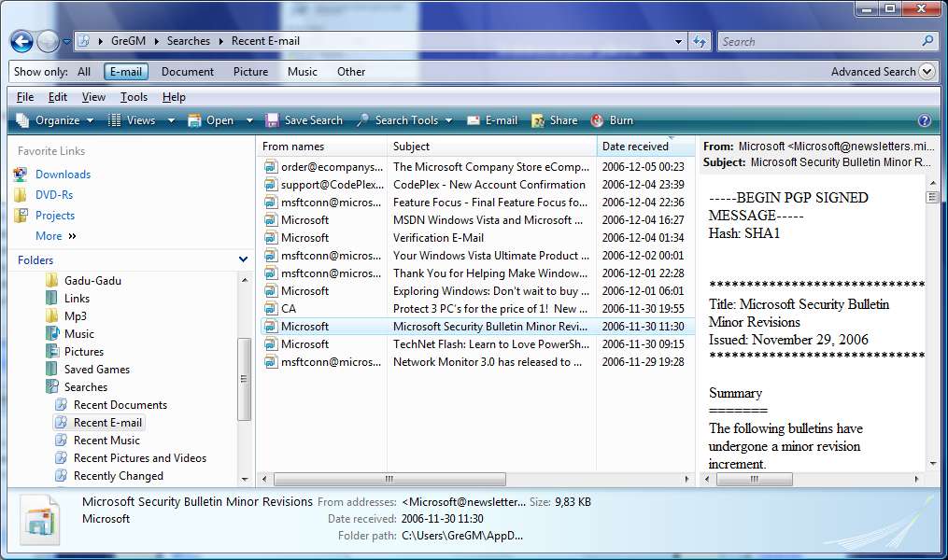Screen dimensions: 948x560
Task: Click Searches in the address breadcrumb
Action: coord(188,41)
